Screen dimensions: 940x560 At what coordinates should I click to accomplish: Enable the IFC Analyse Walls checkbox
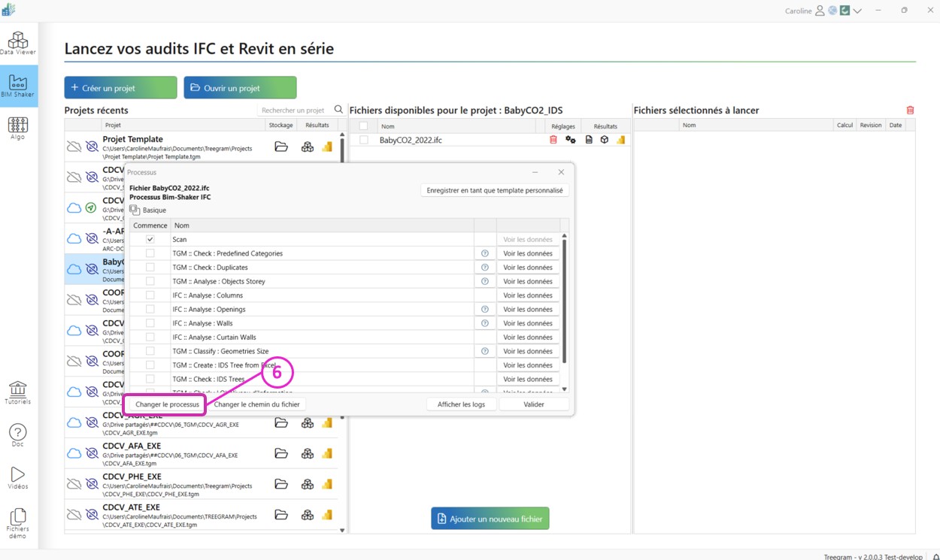[150, 323]
